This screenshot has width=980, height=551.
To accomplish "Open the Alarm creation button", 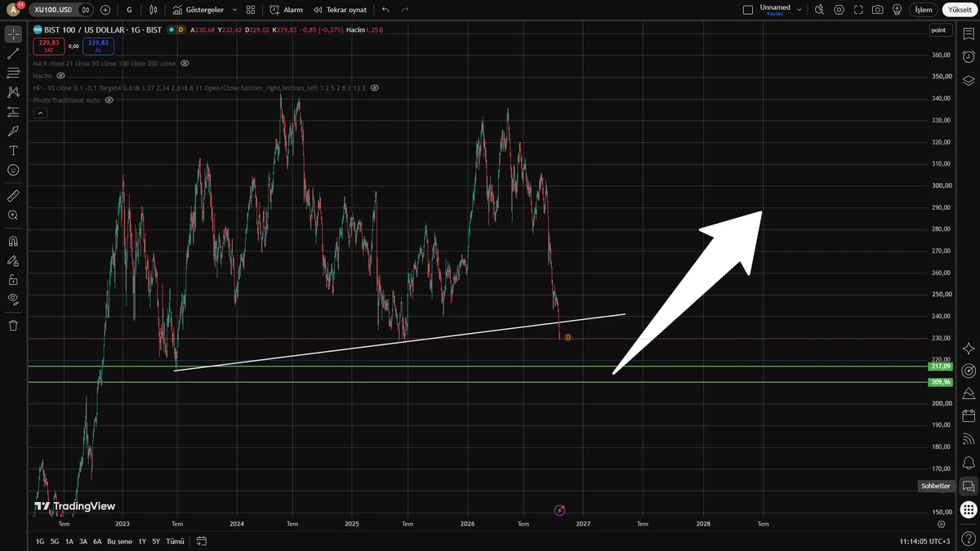I will 286,10.
